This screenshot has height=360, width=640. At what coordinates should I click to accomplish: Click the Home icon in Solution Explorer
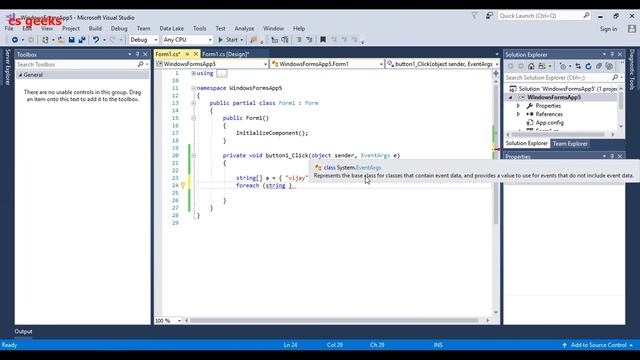coord(531,66)
